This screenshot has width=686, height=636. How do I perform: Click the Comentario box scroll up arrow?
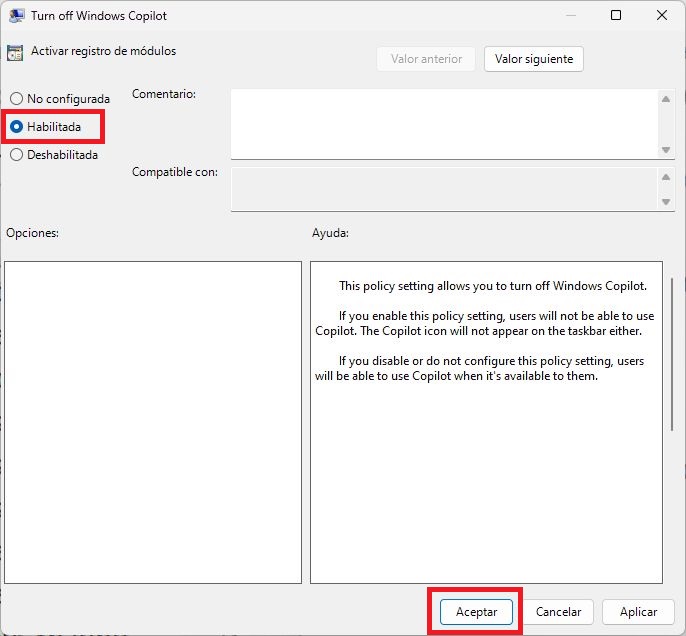[x=666, y=99]
